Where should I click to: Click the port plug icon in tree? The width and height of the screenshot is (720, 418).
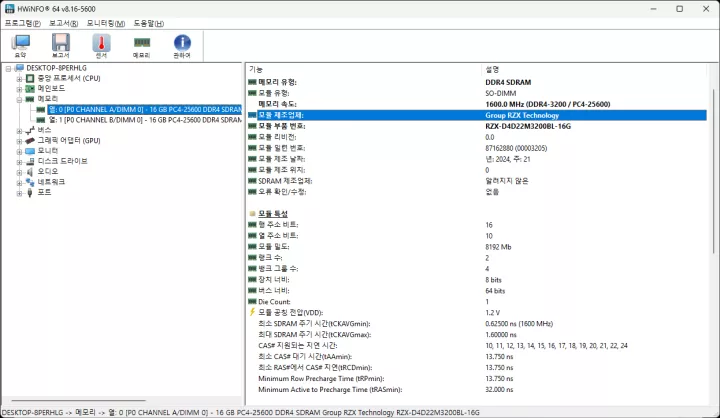[30, 192]
